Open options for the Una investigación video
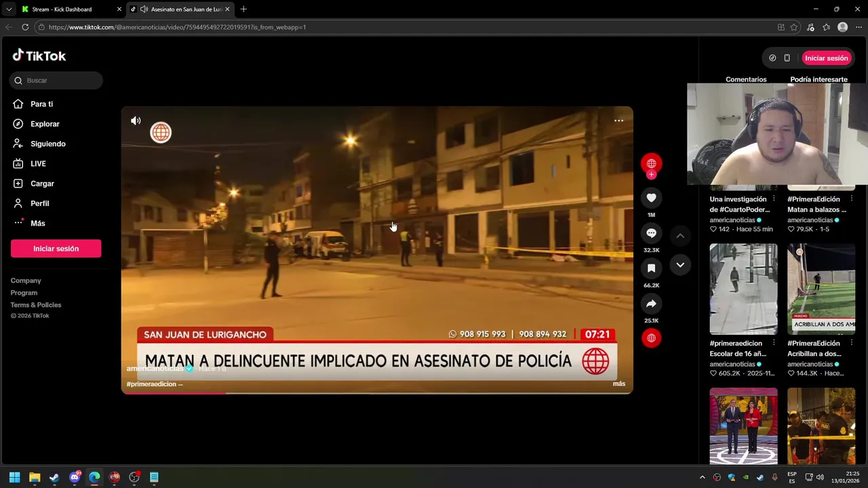 point(774,199)
